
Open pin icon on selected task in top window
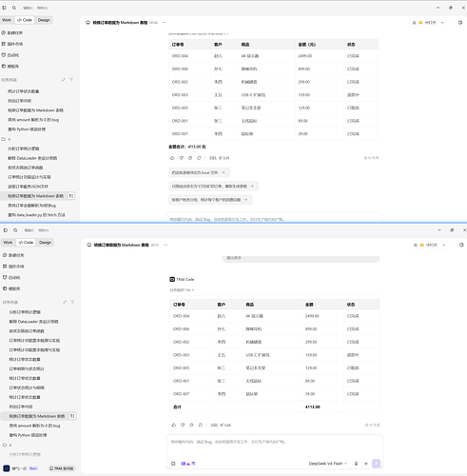[x=71, y=196]
